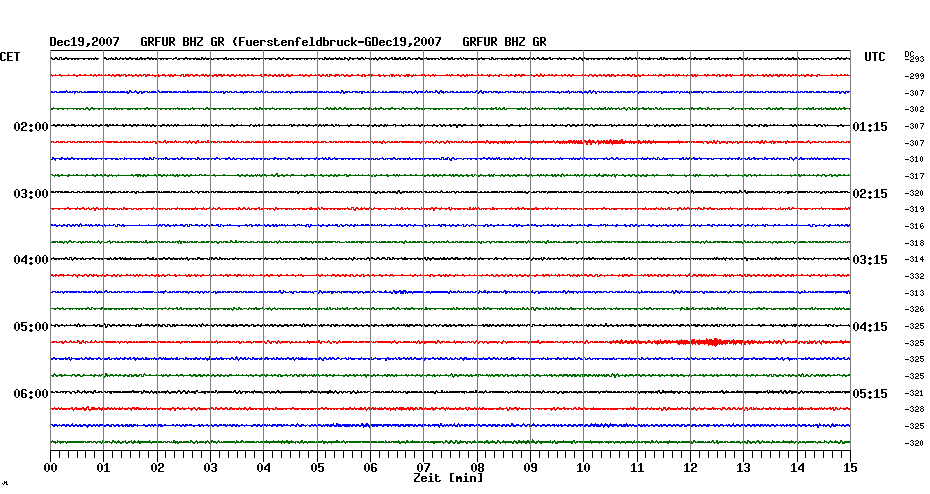Click minute 06 on the time axis
Image resolution: width=930 pixels, height=494 pixels.
click(371, 467)
